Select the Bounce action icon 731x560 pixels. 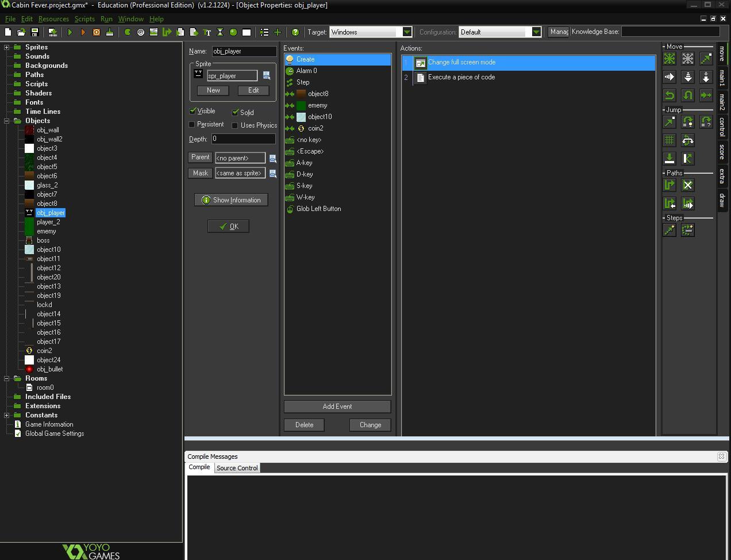pyautogui.click(x=688, y=159)
